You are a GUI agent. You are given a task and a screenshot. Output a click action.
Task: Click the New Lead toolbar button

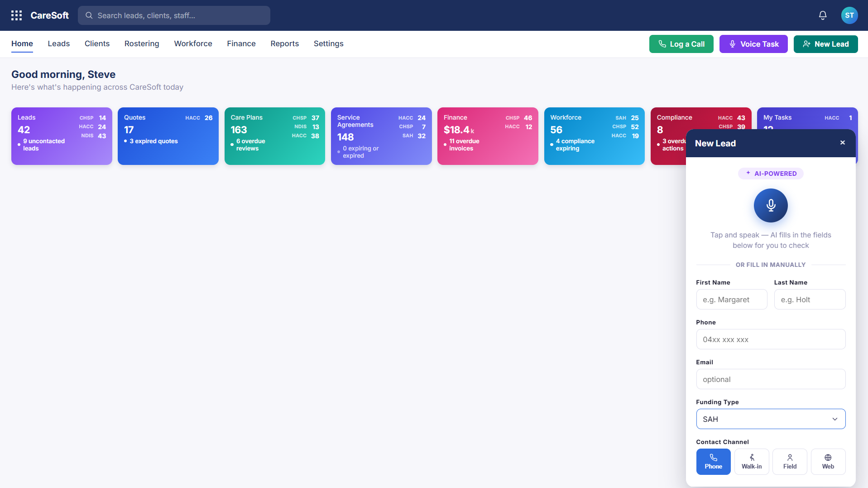(x=825, y=44)
